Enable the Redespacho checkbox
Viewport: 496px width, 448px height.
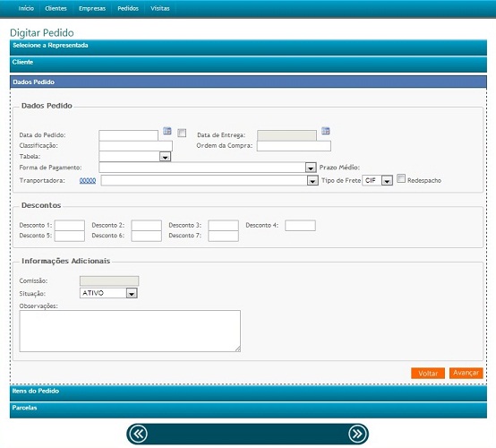pos(401,178)
